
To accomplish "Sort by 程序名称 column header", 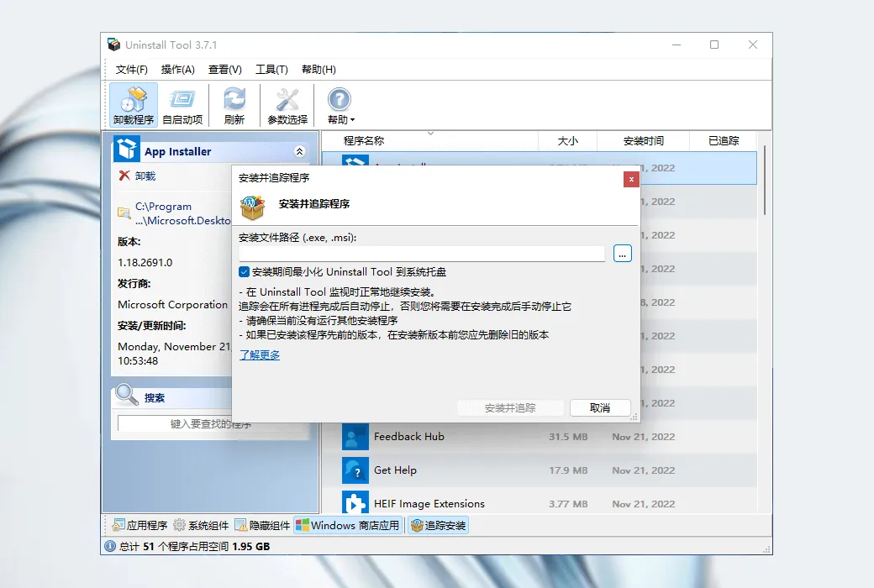I will click(429, 140).
